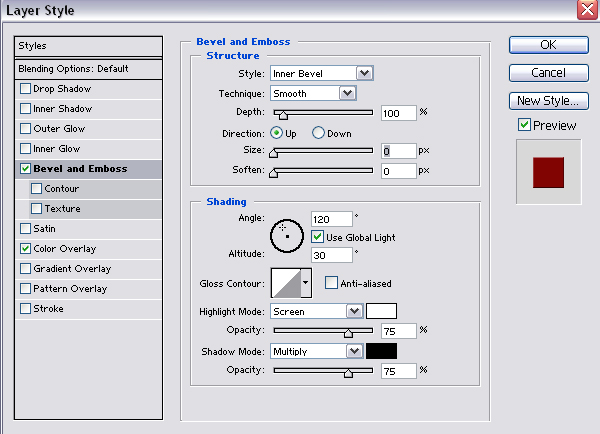Open the Gloss Contour picker arrow
The height and width of the screenshot is (434, 600).
click(306, 283)
